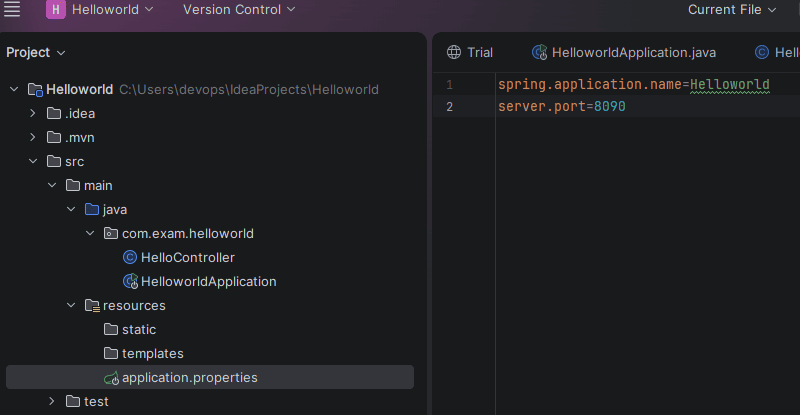Click the underlined Helloworld value

(730, 84)
